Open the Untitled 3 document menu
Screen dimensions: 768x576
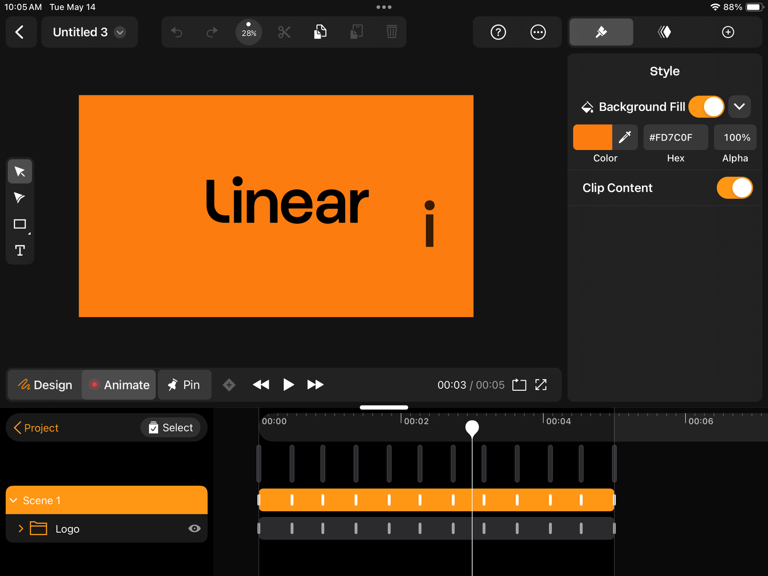coord(89,32)
